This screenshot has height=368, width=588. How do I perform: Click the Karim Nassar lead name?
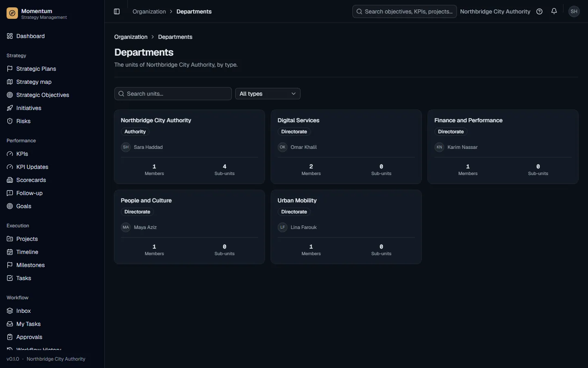462,147
